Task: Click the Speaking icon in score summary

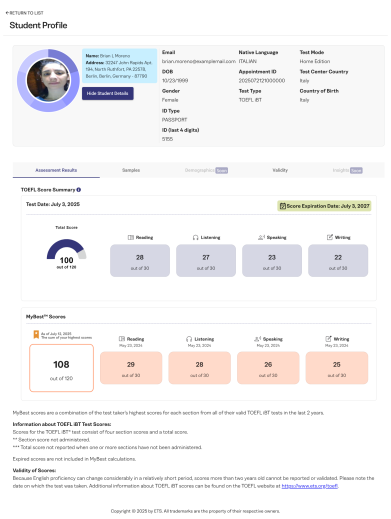Action: pos(261,237)
